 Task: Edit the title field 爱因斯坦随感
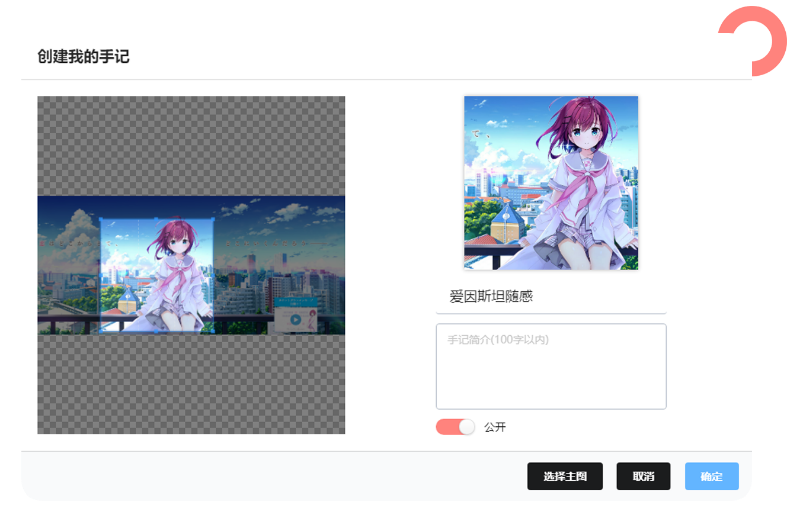coord(551,297)
